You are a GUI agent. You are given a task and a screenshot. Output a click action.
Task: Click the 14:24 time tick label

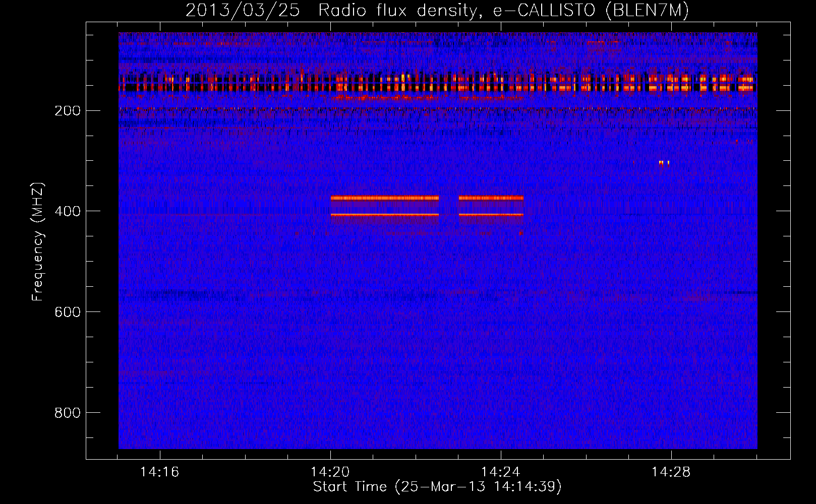[501, 472]
